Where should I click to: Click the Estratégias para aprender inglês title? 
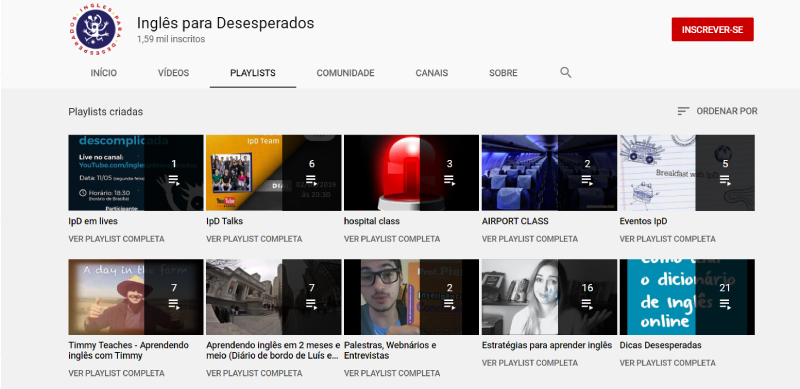tap(547, 345)
